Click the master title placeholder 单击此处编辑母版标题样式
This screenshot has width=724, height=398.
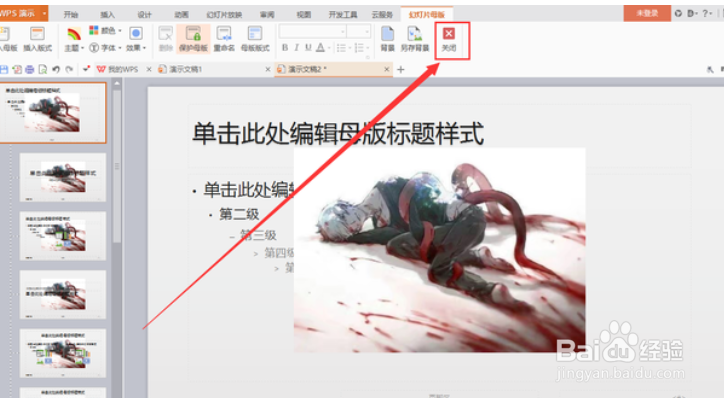pos(338,134)
